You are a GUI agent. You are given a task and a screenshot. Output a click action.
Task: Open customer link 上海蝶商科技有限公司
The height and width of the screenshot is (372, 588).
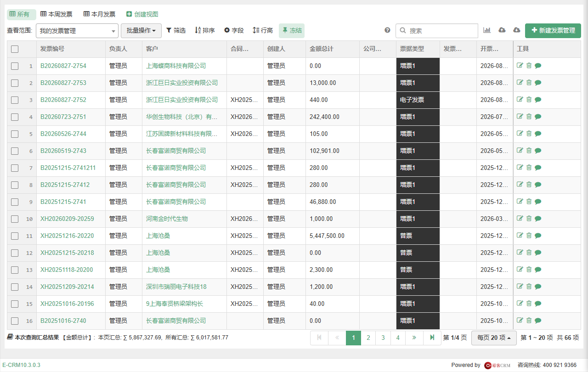point(176,66)
